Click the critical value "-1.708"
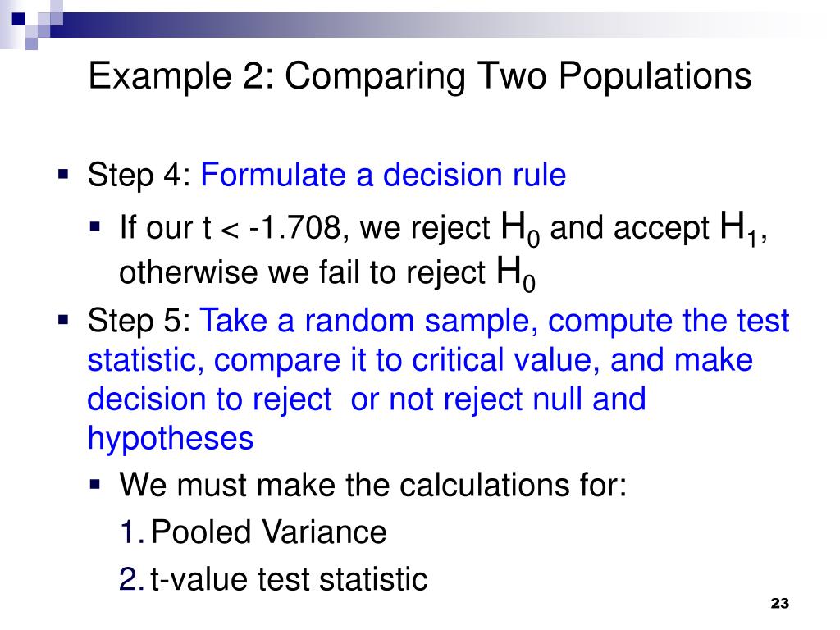The image size is (840, 630). click(x=295, y=227)
